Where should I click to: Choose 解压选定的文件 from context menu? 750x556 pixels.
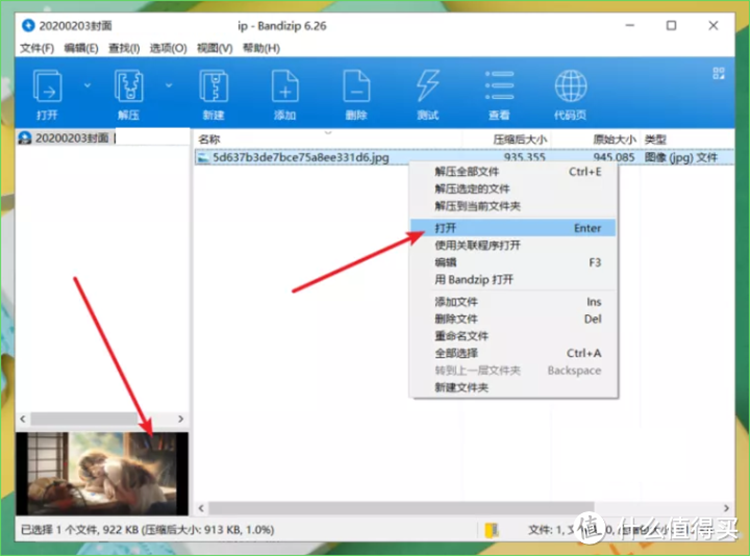coord(513,189)
